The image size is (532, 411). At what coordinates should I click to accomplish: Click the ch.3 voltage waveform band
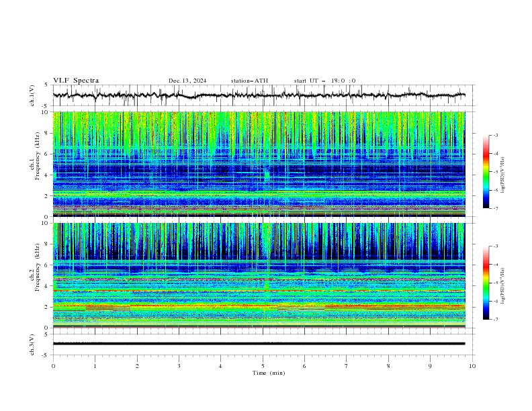(x=259, y=344)
